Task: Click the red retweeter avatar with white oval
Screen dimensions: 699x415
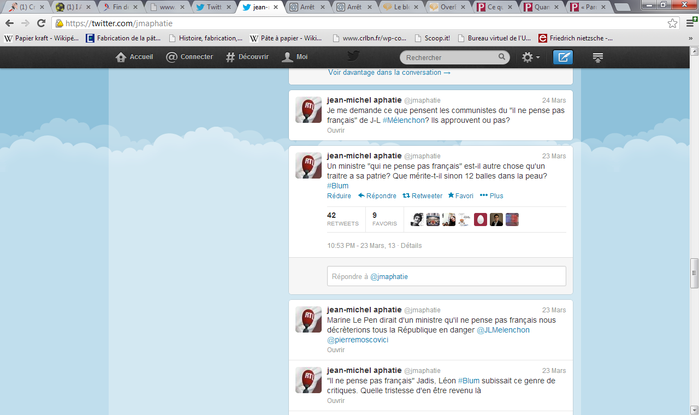Action: tap(480, 219)
